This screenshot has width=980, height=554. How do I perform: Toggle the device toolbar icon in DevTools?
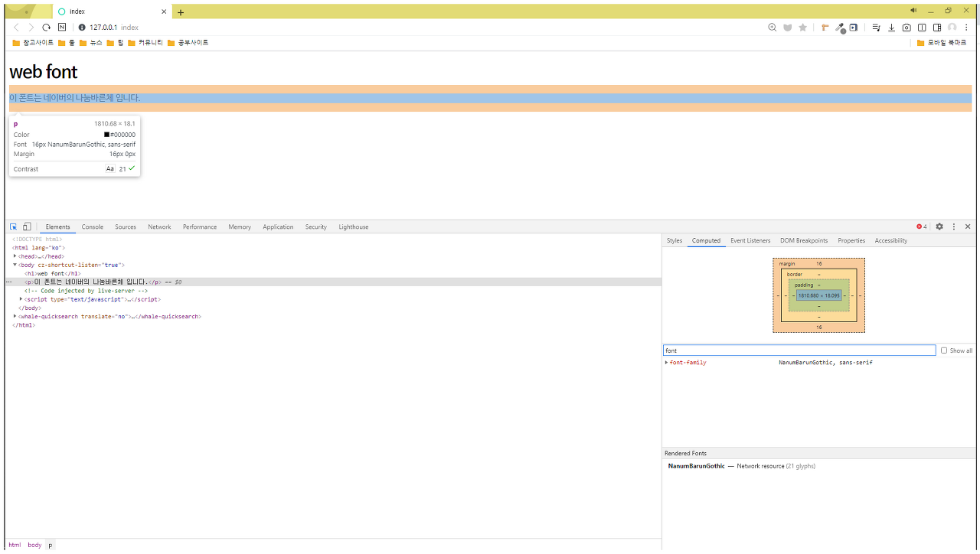27,226
